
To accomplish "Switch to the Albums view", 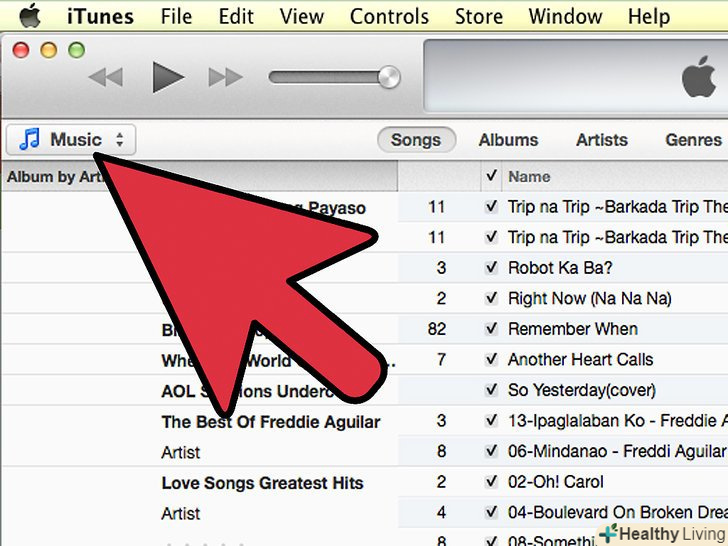I will pyautogui.click(x=508, y=140).
